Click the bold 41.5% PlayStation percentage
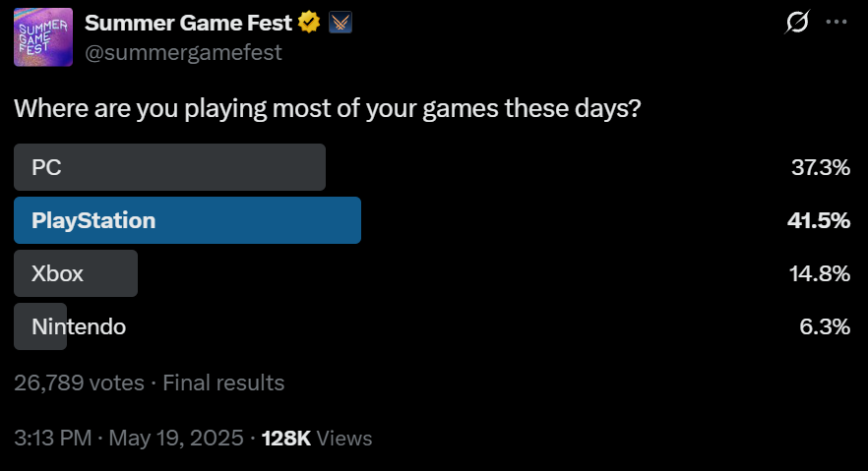Viewport: 868px width, 471px height. point(819,220)
